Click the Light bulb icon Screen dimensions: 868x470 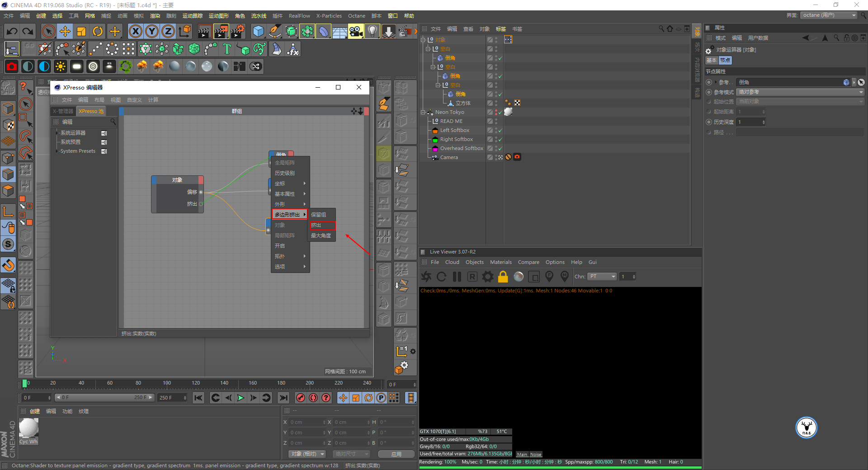372,31
